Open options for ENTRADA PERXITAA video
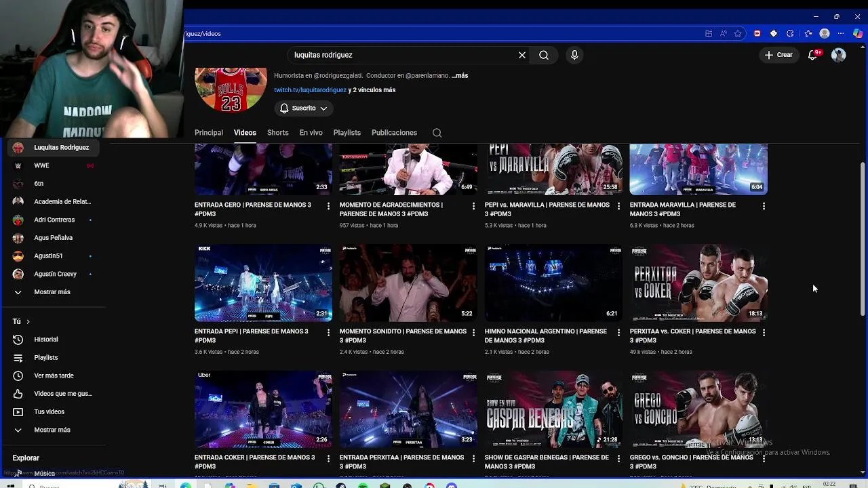Image resolution: width=868 pixels, height=488 pixels. coord(473,459)
